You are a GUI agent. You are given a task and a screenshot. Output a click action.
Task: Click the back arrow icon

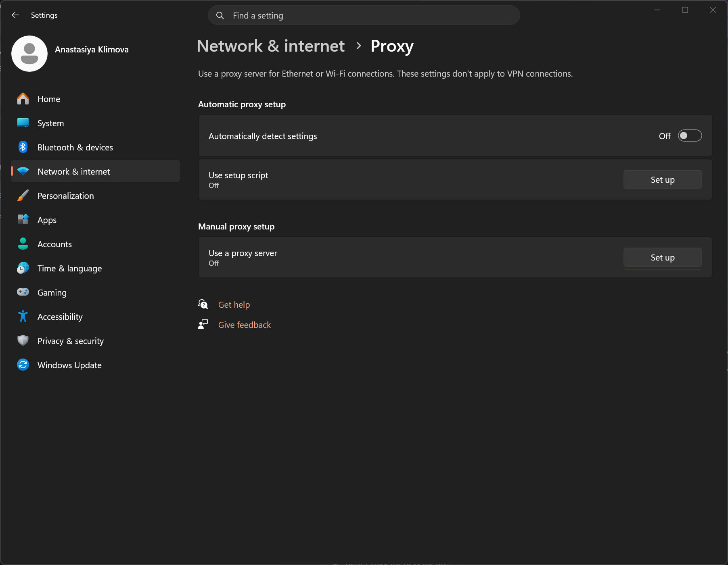[x=15, y=15]
